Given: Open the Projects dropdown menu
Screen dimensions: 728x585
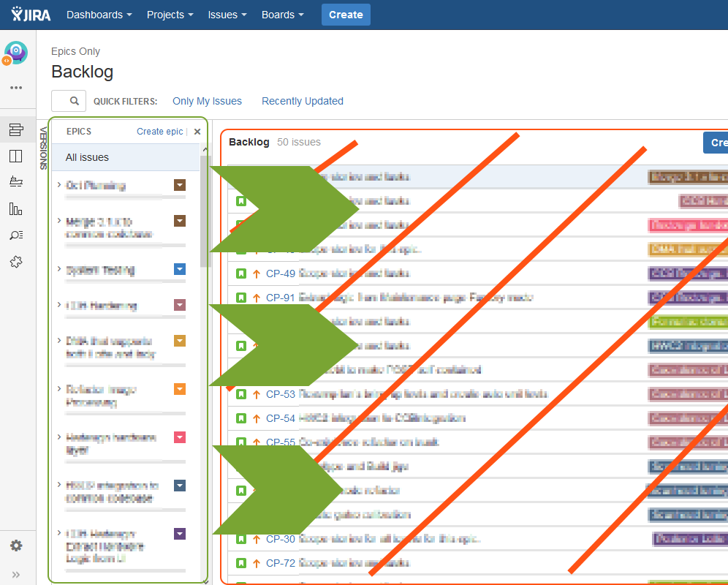Looking at the screenshot, I should click(x=170, y=15).
